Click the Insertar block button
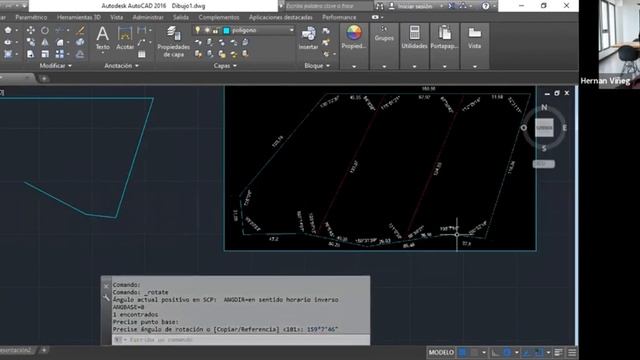 pyautogui.click(x=308, y=38)
